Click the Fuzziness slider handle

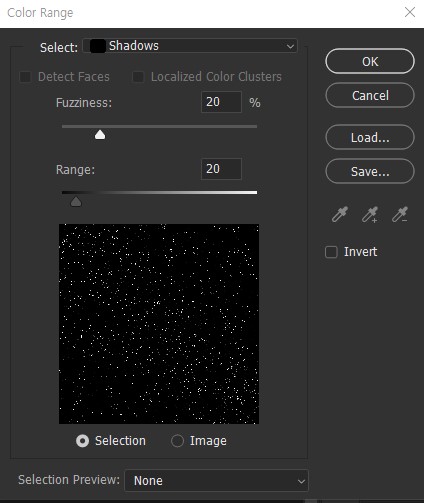coord(100,135)
